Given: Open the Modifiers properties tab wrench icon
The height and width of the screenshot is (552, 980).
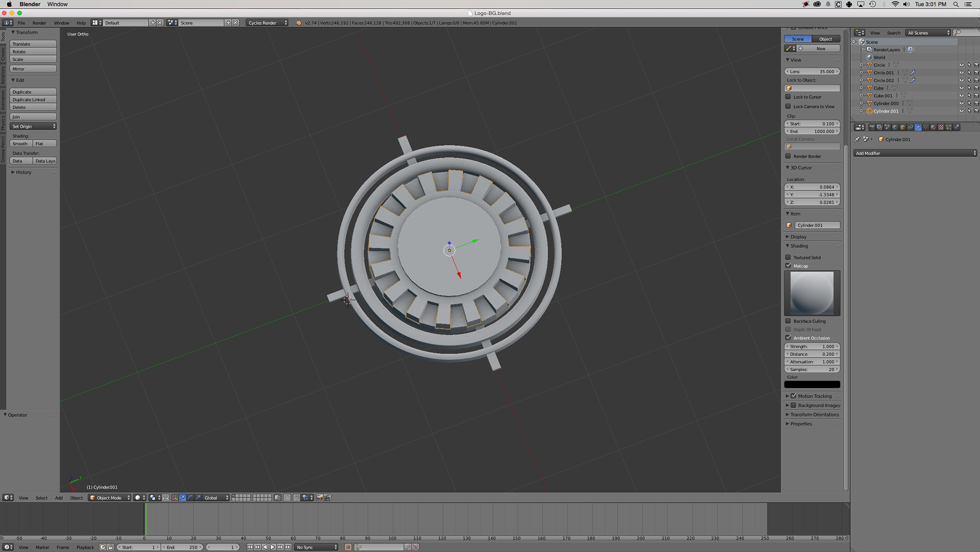Looking at the screenshot, I should tap(918, 127).
